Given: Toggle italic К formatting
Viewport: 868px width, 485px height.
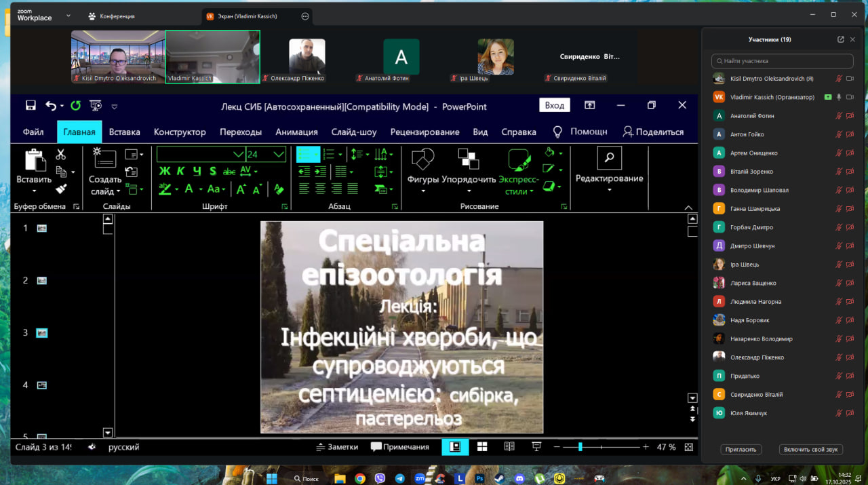Looking at the screenshot, I should 181,172.
